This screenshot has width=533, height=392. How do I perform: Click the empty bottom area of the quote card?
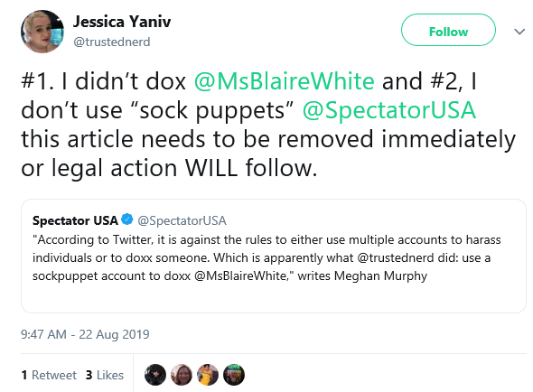274,297
